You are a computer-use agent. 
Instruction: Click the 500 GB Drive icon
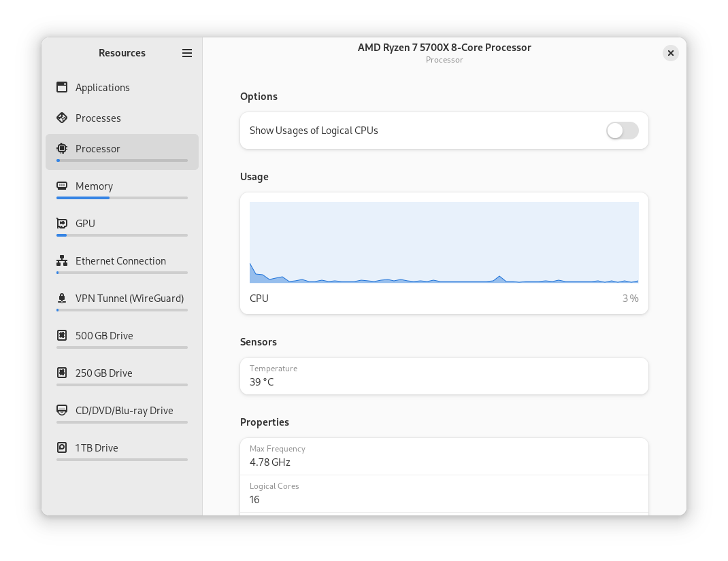(x=62, y=335)
